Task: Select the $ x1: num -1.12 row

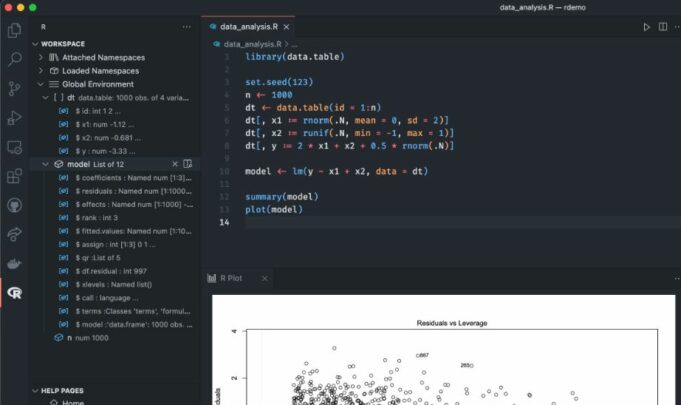Action: click(x=115, y=125)
